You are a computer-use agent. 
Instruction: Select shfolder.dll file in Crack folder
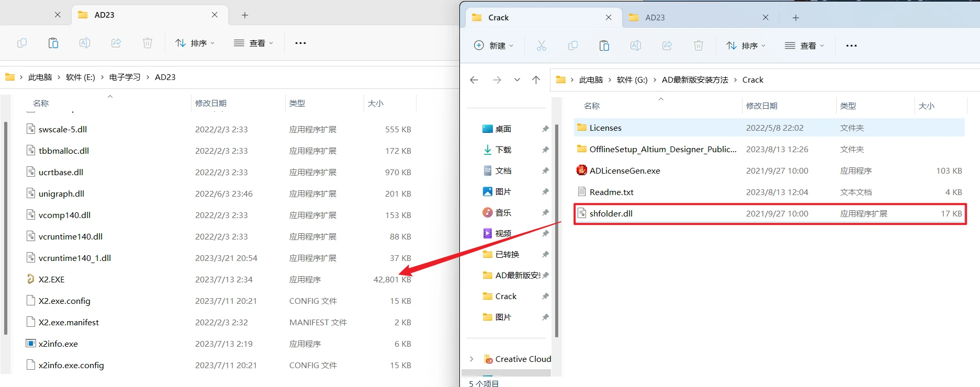[611, 213]
